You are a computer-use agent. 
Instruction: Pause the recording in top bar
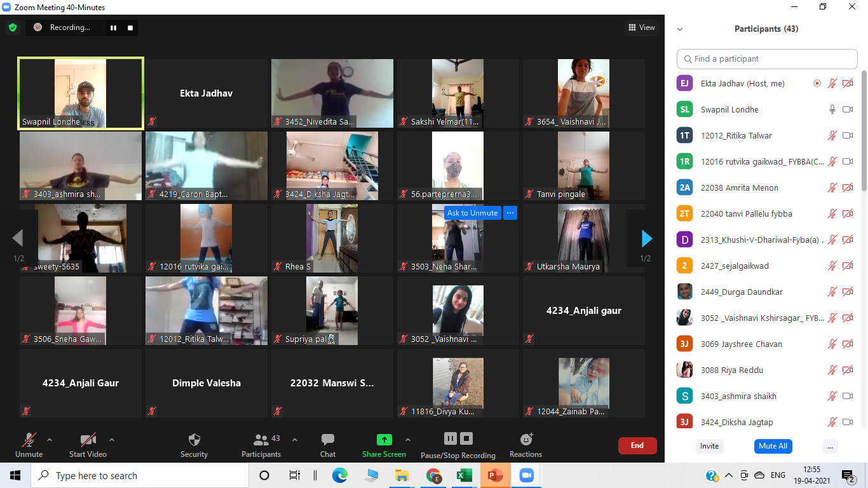[x=114, y=27]
